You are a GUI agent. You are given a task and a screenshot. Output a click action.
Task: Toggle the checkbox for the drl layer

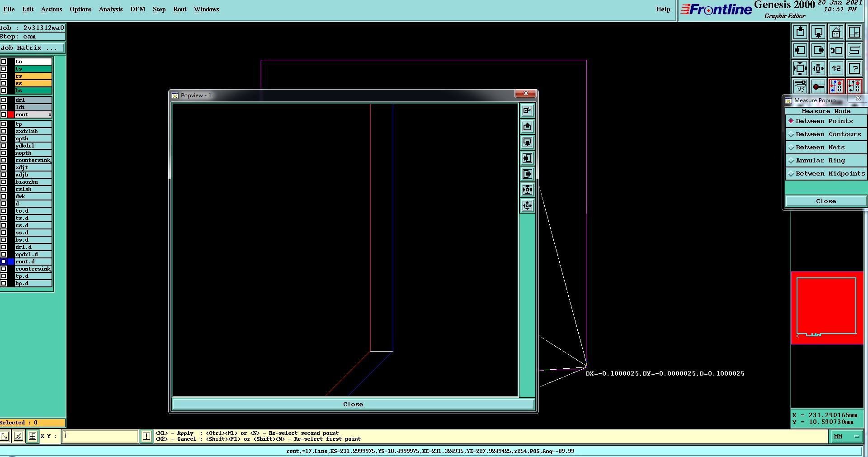(x=4, y=100)
